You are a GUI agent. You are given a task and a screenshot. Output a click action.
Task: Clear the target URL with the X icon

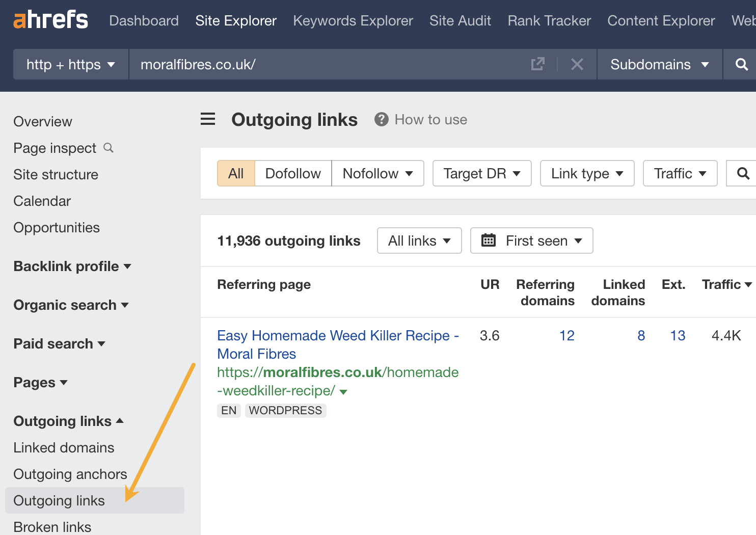pyautogui.click(x=577, y=64)
